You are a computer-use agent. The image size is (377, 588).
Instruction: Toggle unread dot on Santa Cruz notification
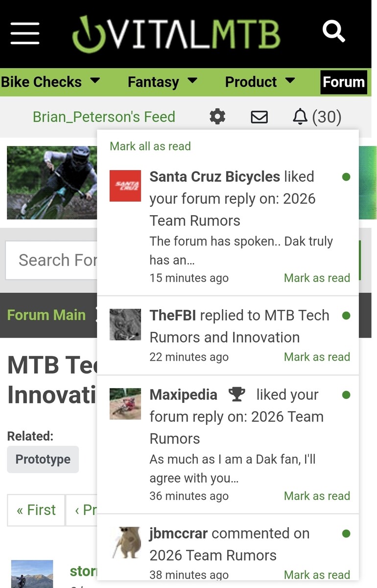pyautogui.click(x=346, y=177)
